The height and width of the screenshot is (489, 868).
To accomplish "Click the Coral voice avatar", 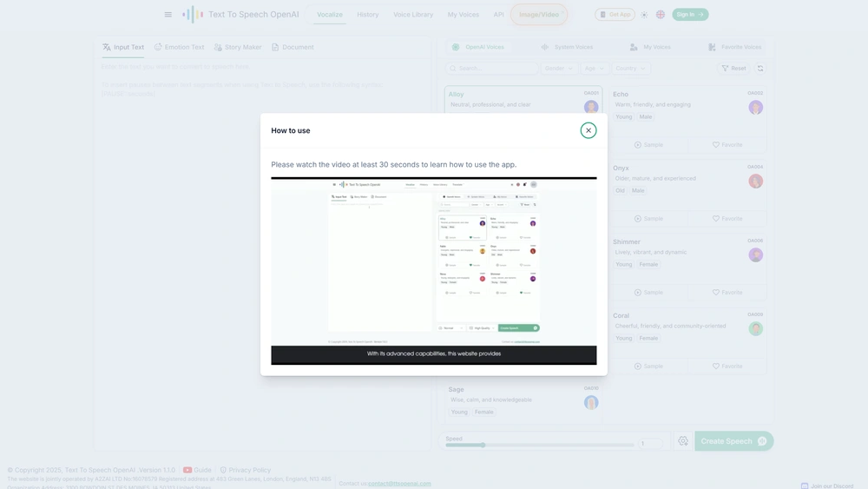I will [x=756, y=328].
